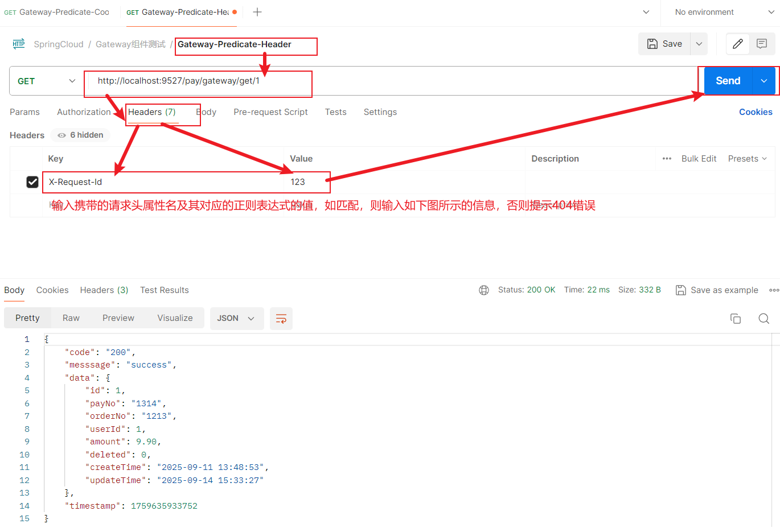Image resolution: width=780 pixels, height=532 pixels.
Task: Show the 6 hidden headers
Action: [x=80, y=135]
